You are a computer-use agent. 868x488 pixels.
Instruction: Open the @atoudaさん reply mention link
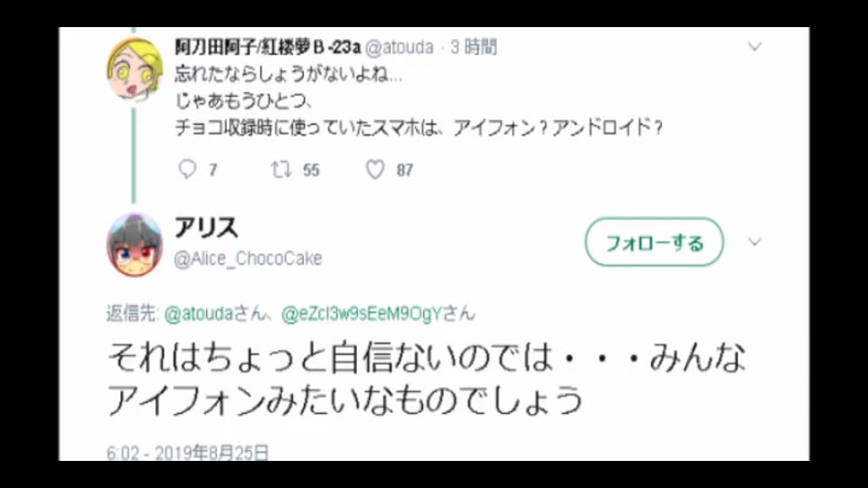click(216, 314)
